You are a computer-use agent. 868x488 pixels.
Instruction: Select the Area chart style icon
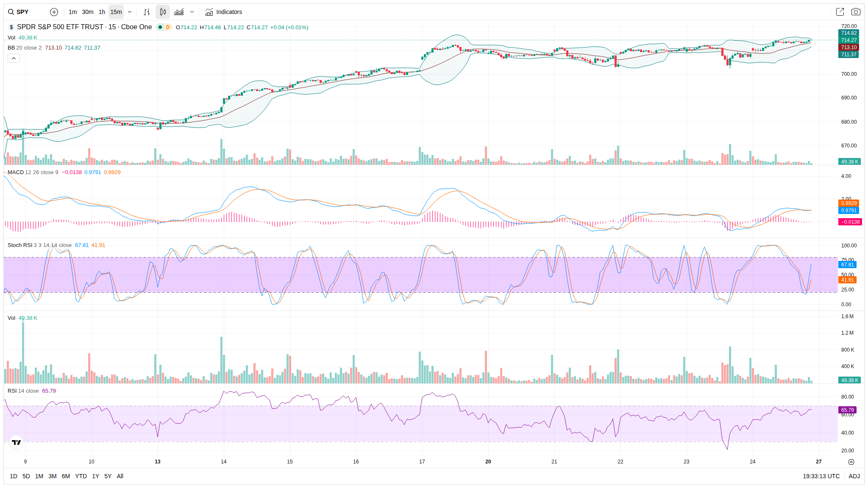click(179, 12)
